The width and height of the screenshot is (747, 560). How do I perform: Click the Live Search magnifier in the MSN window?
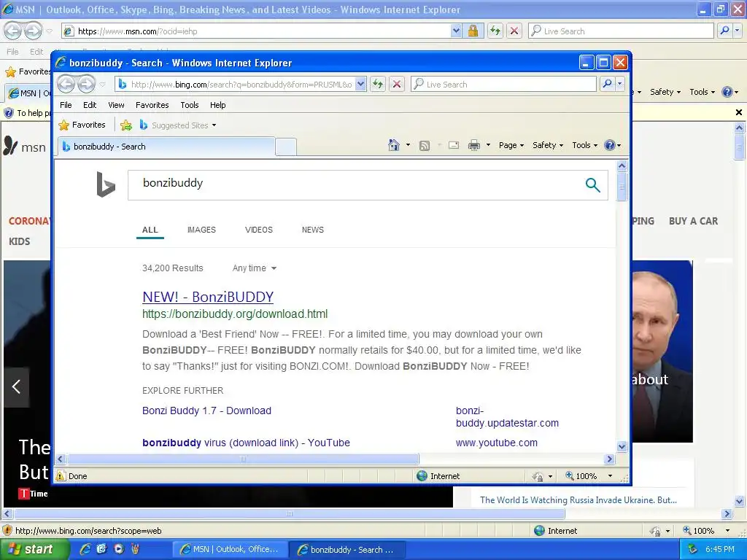pos(724,31)
